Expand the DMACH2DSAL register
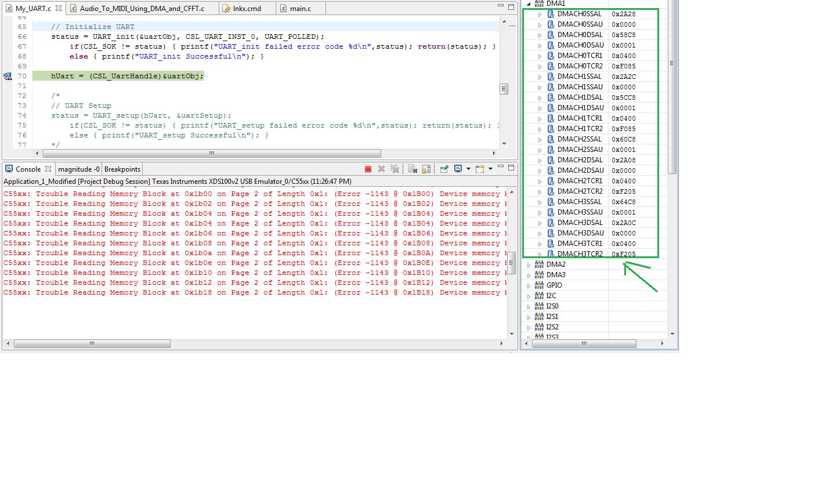The height and width of the screenshot is (504, 832). 540,160
